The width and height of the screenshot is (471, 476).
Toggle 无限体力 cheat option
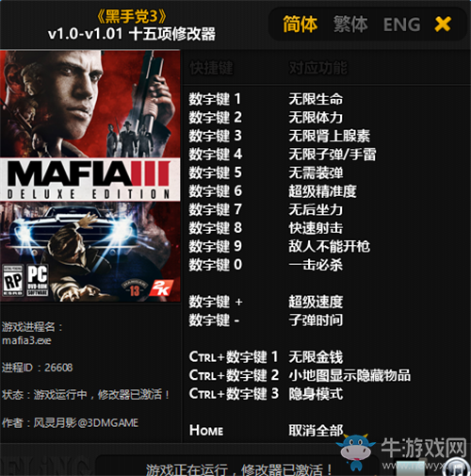tap(316, 118)
